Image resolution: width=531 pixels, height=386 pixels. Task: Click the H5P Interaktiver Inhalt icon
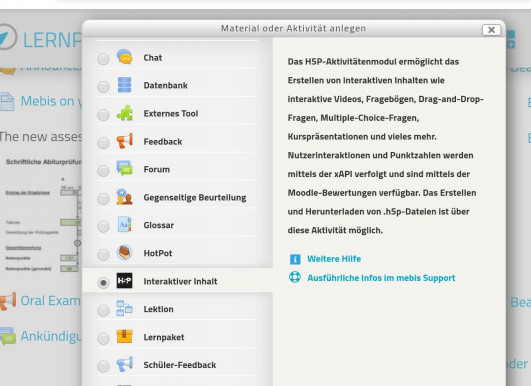[124, 281]
